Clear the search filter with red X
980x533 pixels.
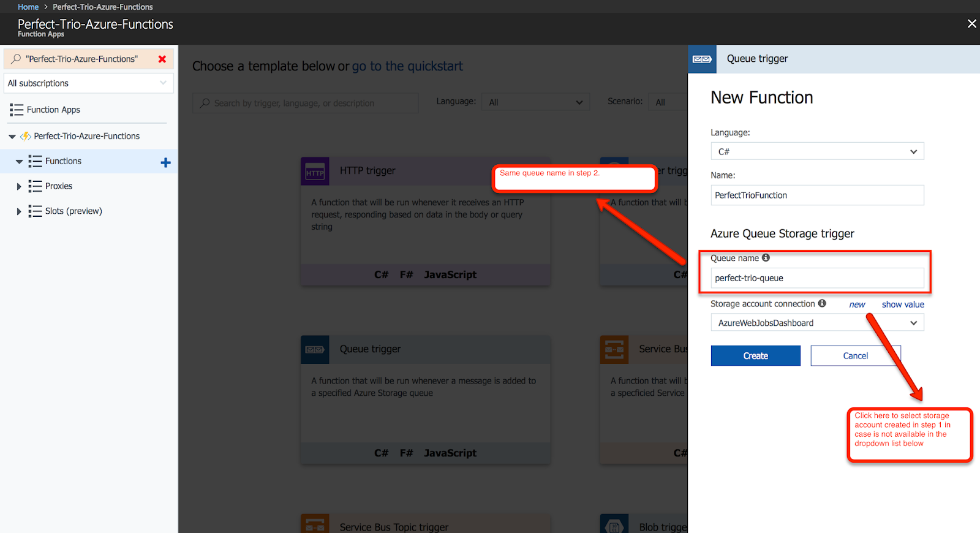[162, 59]
